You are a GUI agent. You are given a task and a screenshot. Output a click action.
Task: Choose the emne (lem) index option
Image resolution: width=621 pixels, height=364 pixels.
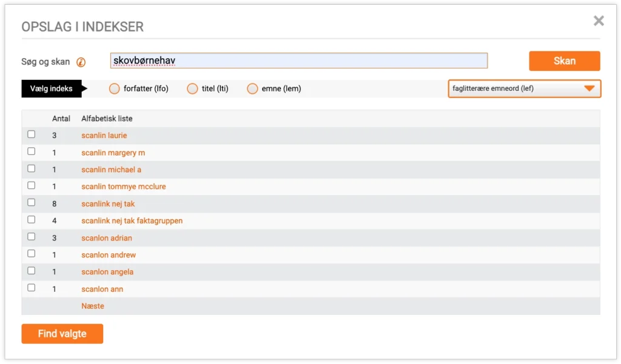click(252, 89)
